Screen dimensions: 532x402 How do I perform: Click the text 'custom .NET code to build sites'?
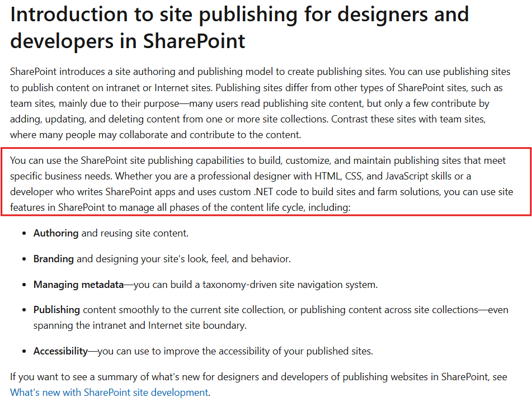tap(286, 192)
